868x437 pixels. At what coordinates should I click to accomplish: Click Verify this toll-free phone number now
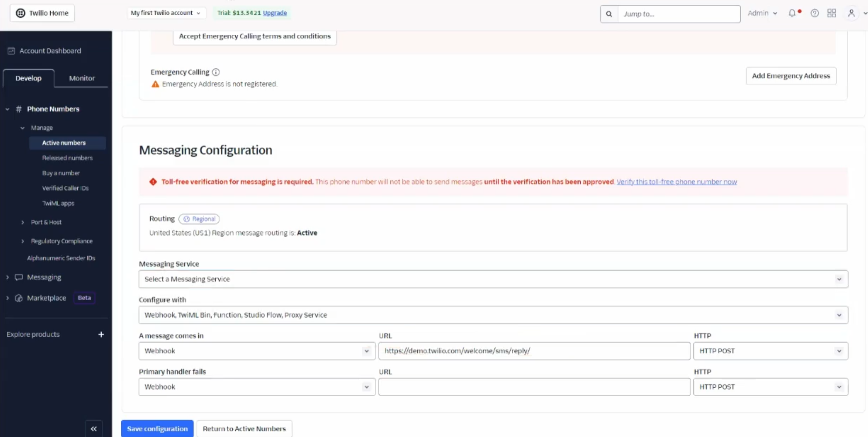click(677, 182)
